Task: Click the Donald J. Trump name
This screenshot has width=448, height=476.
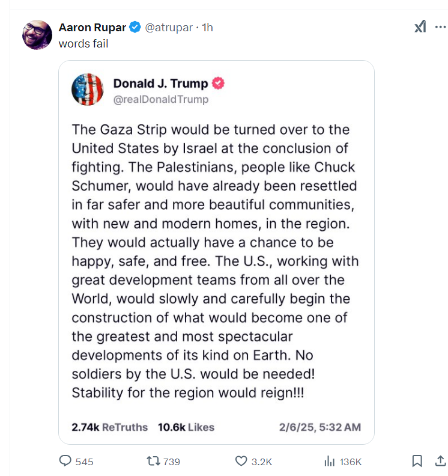Action: pyautogui.click(x=160, y=84)
